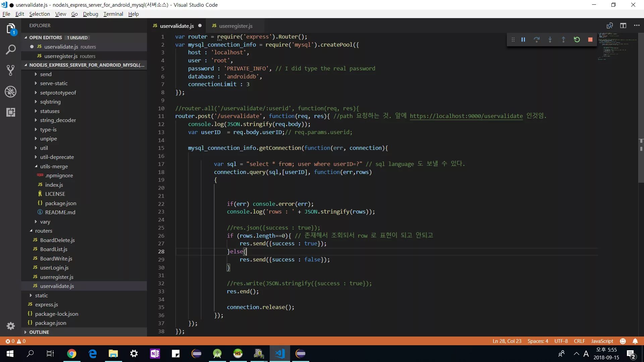
Task: Change indentation via Spaces: 4
Action: [x=538, y=341]
